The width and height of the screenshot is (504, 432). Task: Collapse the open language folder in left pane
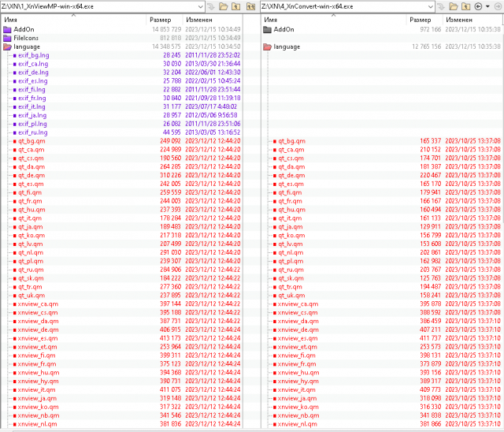click(7, 47)
